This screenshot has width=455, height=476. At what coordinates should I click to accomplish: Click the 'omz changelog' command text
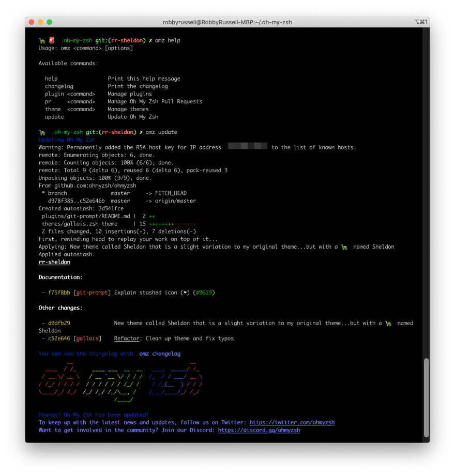point(160,354)
